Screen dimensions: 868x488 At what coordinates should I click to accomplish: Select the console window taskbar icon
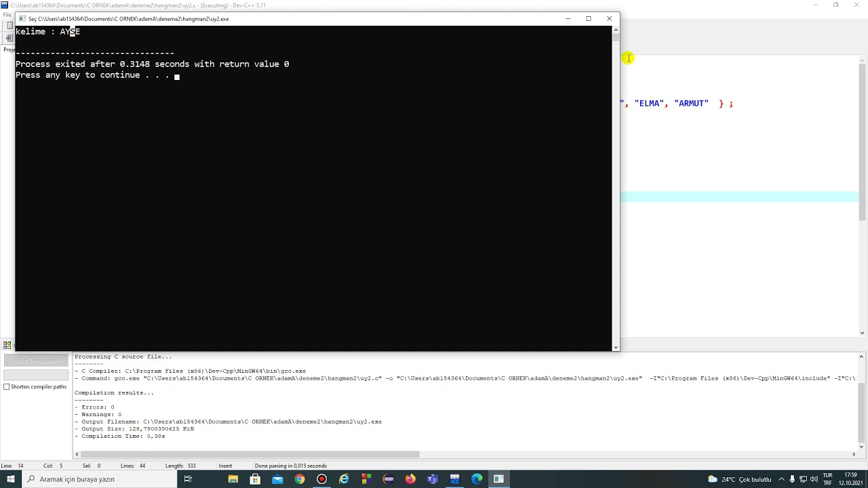(x=499, y=479)
